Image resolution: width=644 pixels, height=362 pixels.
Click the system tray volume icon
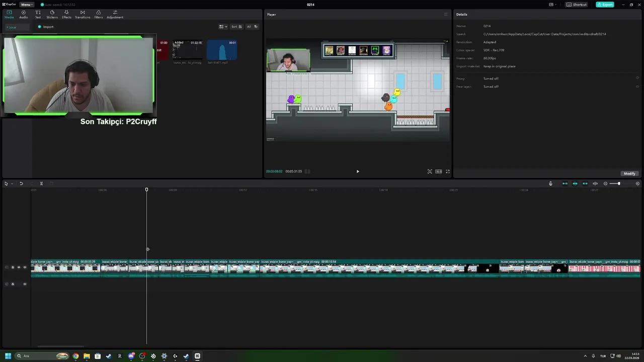(x=618, y=356)
